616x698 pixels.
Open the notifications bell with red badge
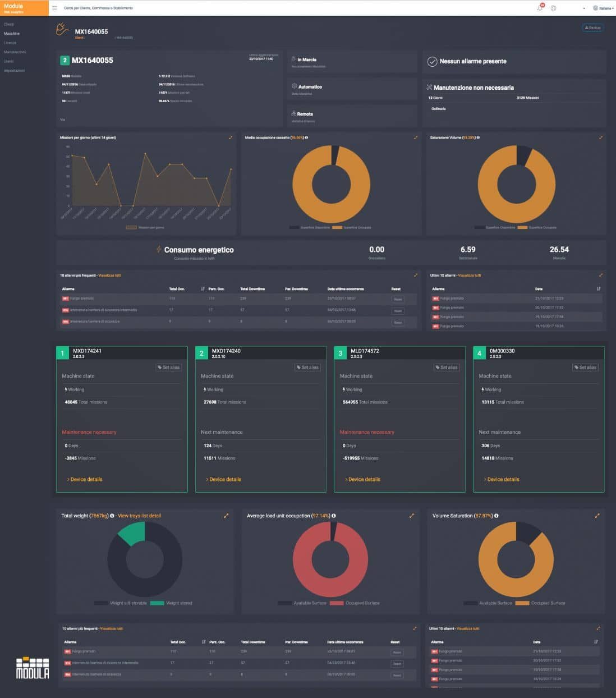540,7
